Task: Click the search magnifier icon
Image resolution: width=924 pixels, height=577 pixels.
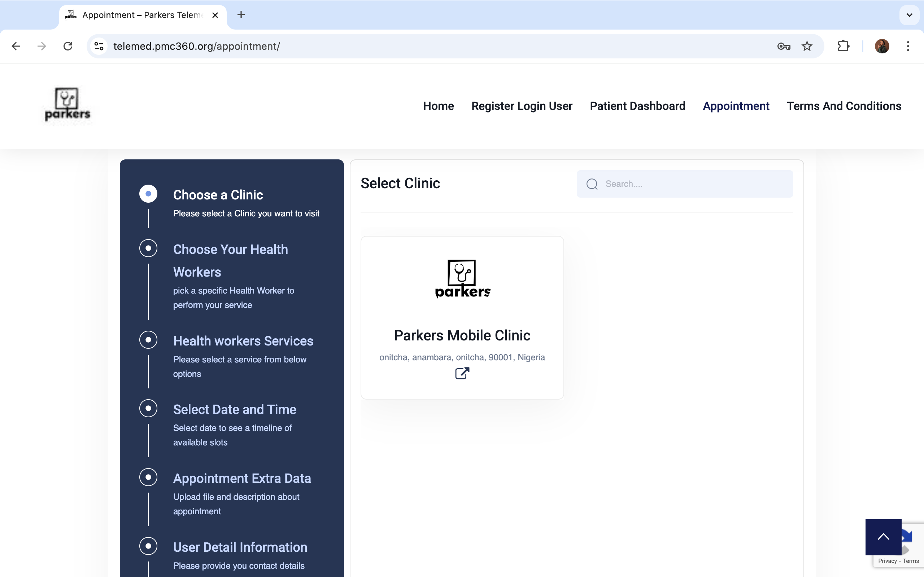Action: coord(592,184)
